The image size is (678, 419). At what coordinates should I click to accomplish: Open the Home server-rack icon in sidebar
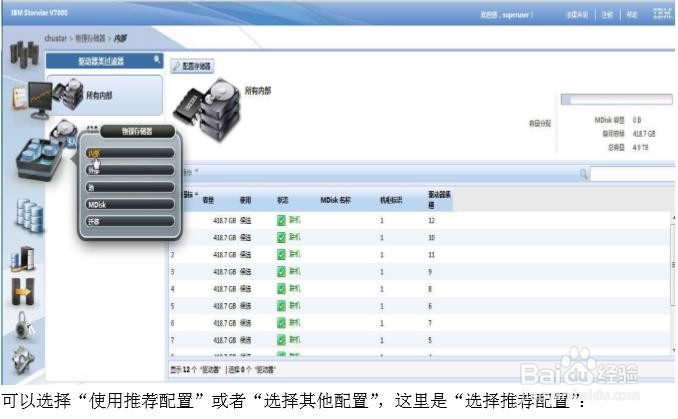pos(24,54)
